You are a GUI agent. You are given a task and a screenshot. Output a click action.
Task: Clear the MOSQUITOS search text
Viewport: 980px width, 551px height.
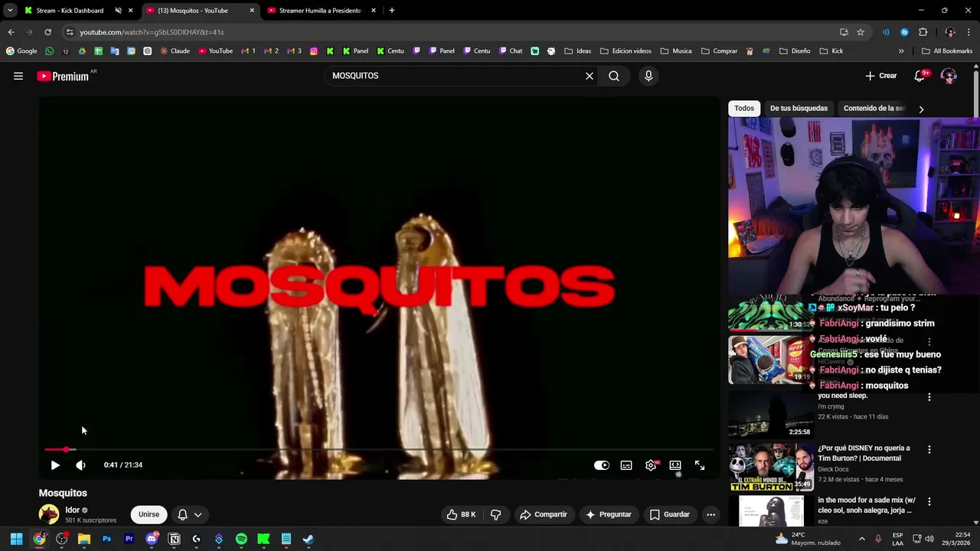[x=590, y=76]
